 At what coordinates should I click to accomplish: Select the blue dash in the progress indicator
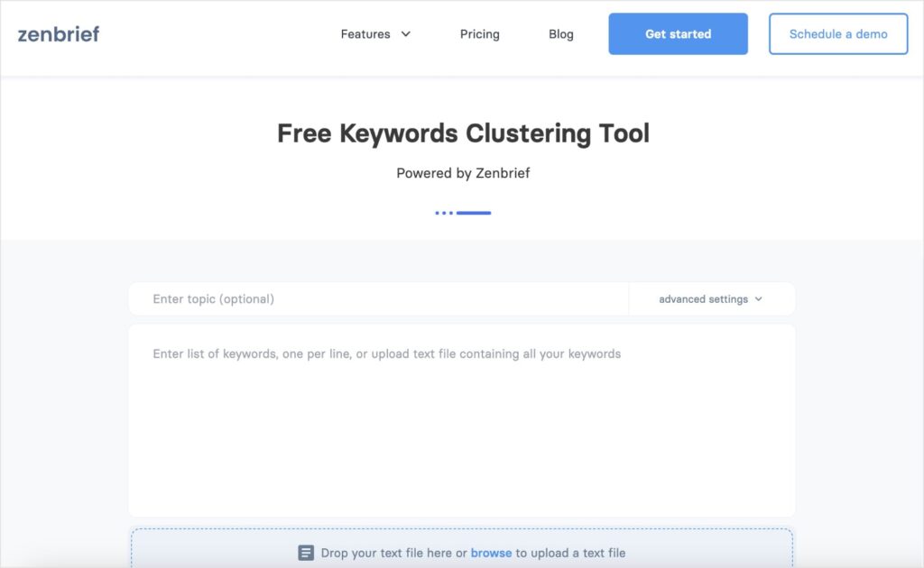(x=476, y=213)
